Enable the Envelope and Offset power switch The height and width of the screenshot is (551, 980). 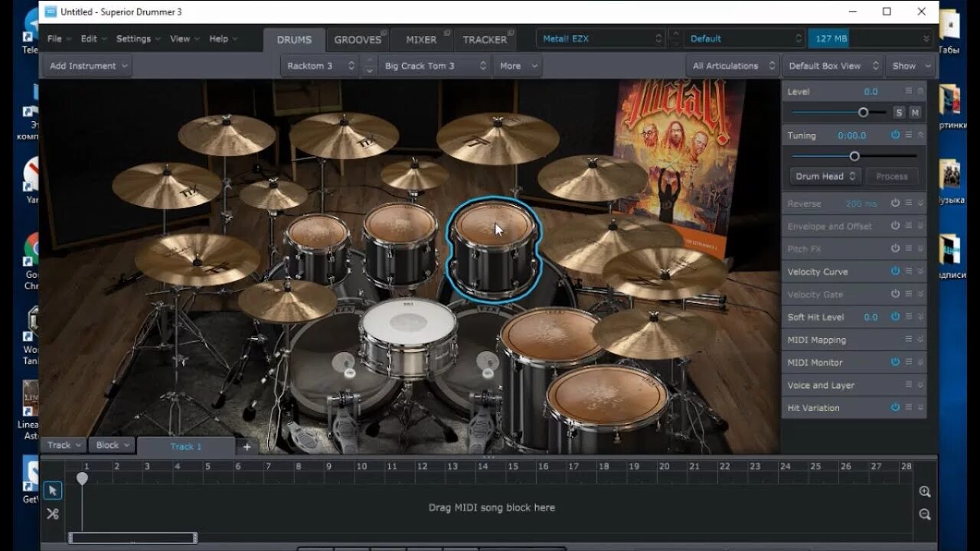click(895, 226)
